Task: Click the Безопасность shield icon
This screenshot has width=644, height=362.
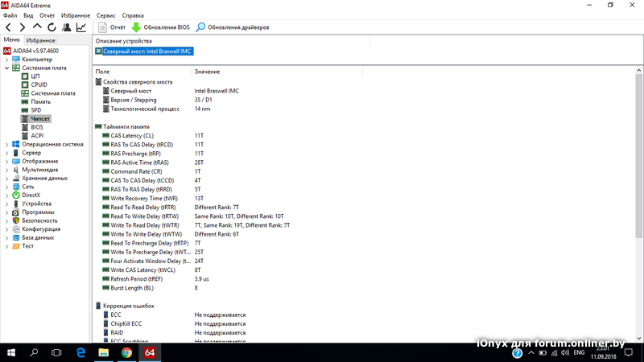Action: pyautogui.click(x=16, y=220)
